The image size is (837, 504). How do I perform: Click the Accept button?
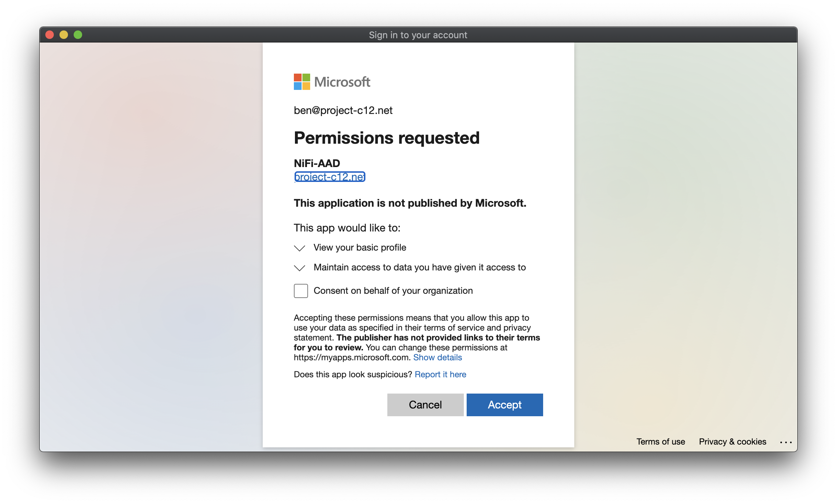tap(505, 405)
